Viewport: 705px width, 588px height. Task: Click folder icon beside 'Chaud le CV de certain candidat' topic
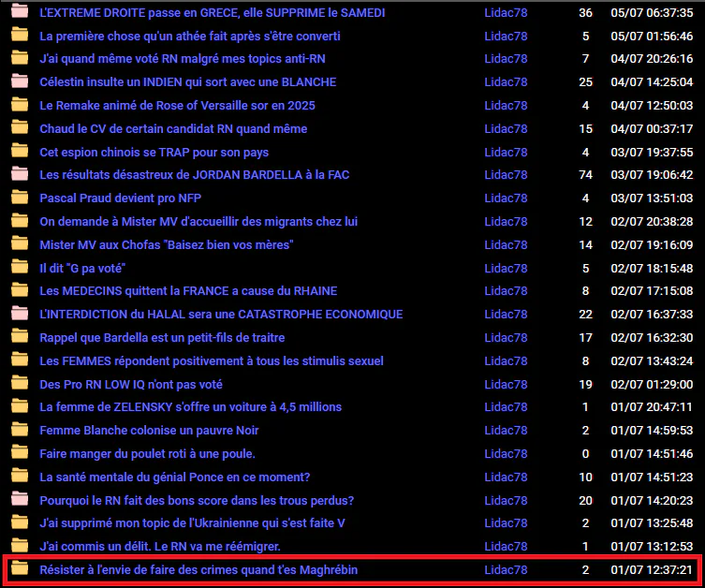(x=20, y=127)
